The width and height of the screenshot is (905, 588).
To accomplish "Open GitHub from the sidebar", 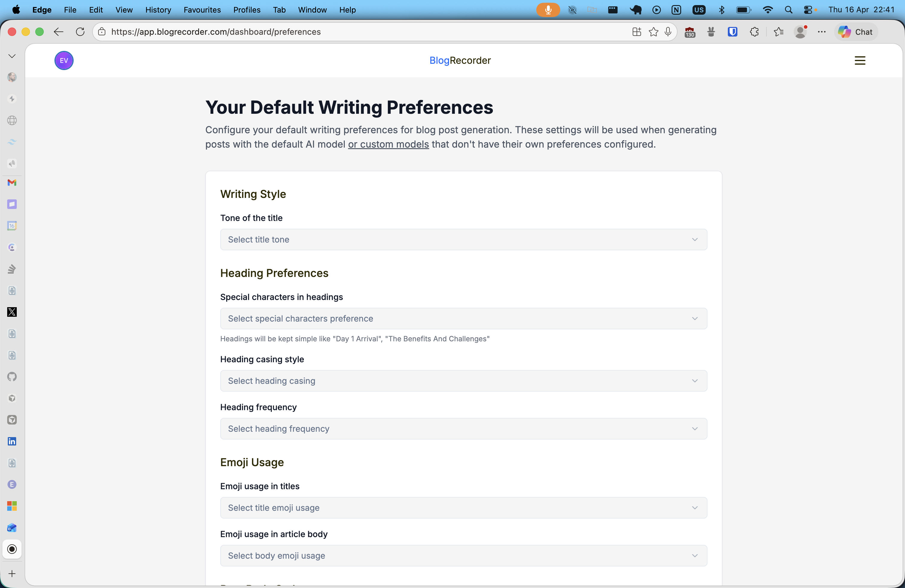I will tap(12, 377).
